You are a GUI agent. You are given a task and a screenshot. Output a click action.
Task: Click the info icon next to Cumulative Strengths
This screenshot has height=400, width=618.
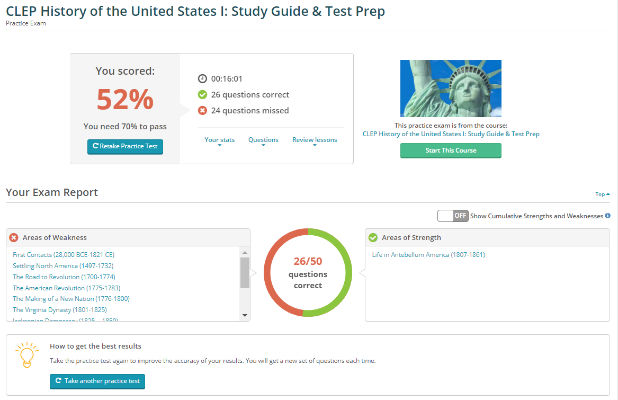point(608,216)
